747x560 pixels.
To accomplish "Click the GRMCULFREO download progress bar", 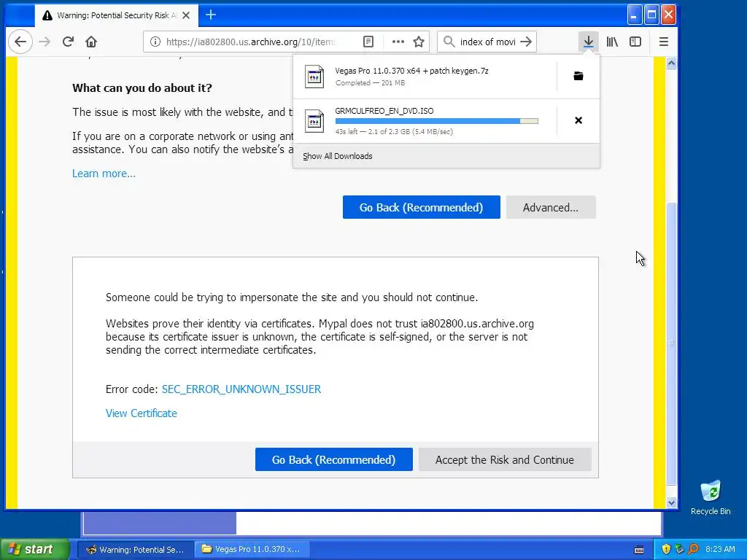I will [x=437, y=121].
